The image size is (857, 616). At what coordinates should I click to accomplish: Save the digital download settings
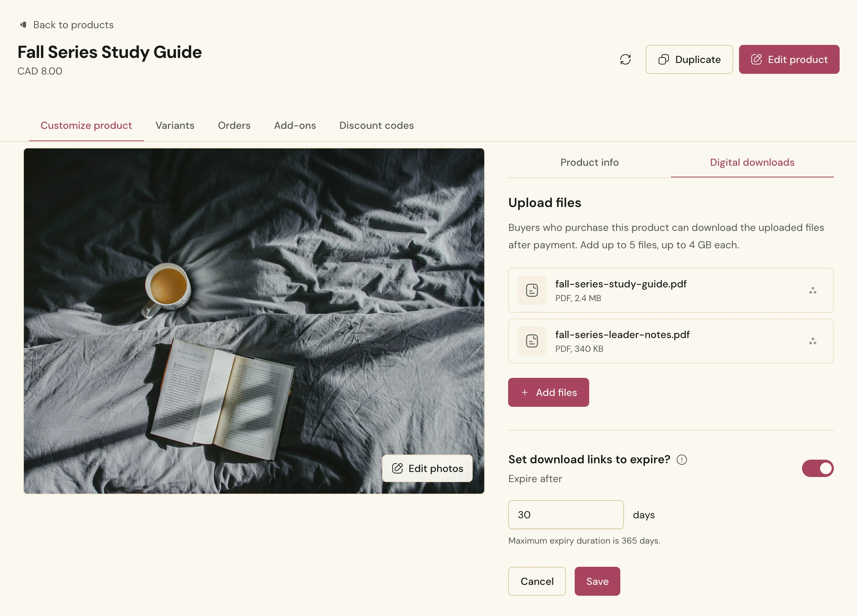click(x=597, y=581)
